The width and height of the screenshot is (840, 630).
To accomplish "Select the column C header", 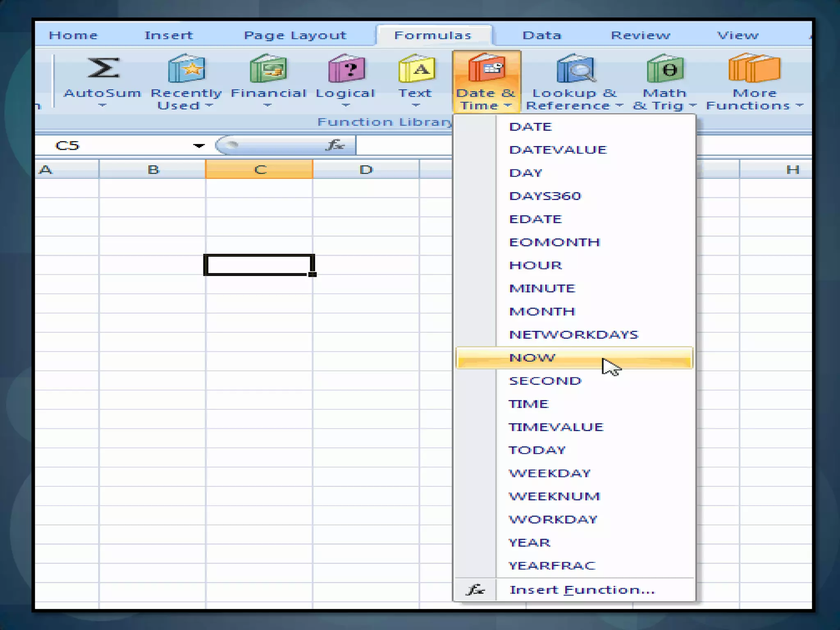I will pos(259,169).
